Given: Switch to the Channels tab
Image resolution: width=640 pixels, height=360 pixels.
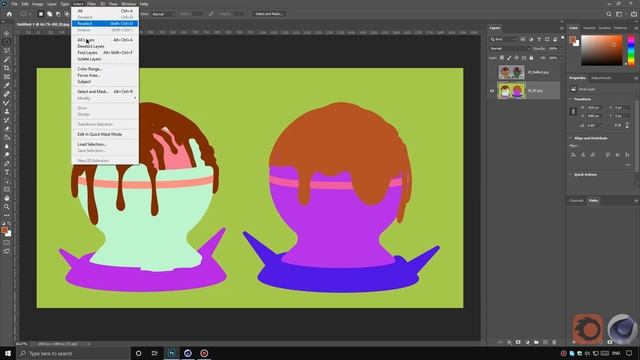Looking at the screenshot, I should (576, 201).
